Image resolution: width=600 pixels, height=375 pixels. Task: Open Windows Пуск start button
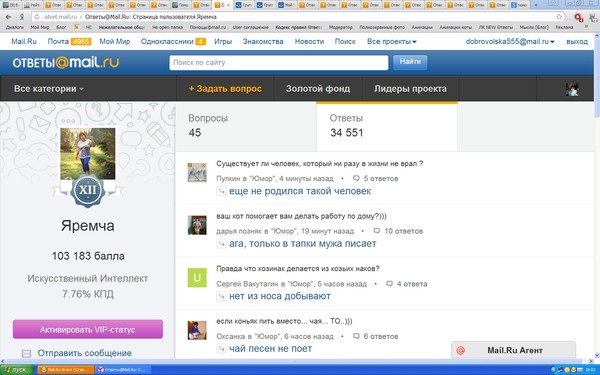pos(17,370)
